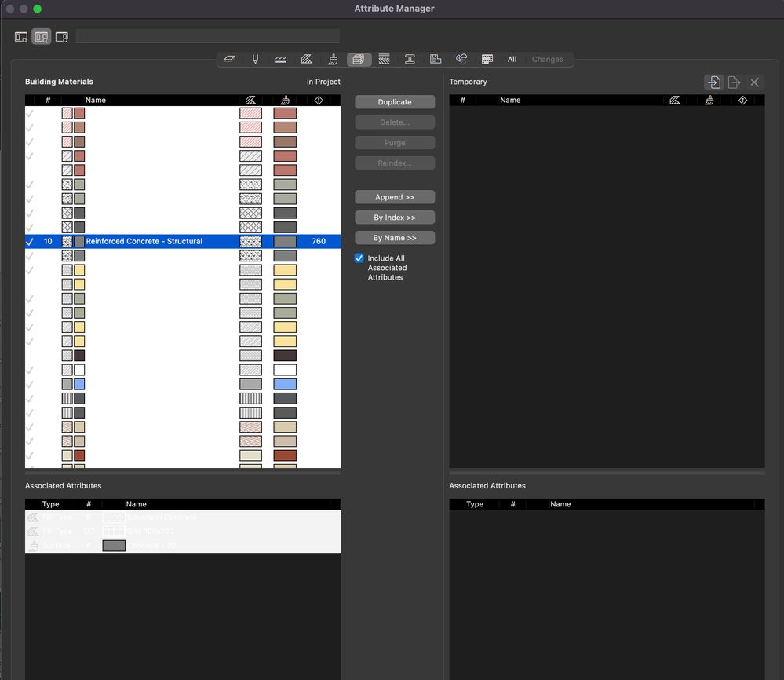Click the Concrete - 02 gray surface swatch
The image size is (784, 680).
point(114,546)
